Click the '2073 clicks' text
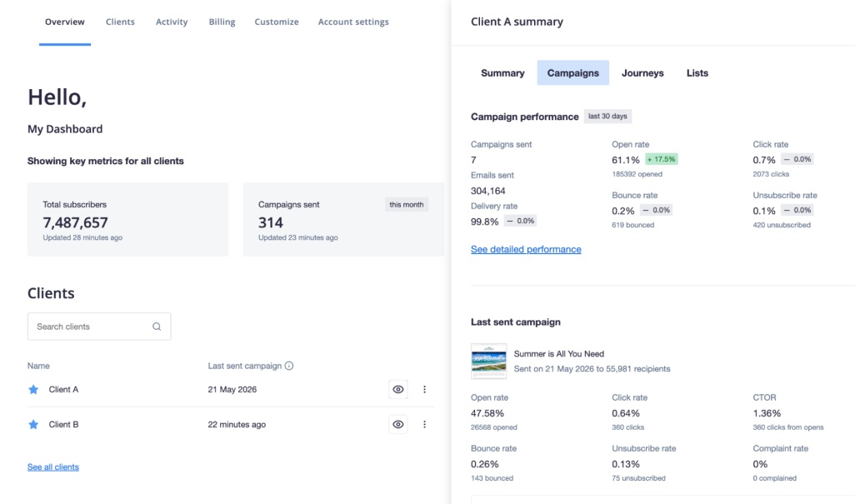The width and height of the screenshot is (855, 504). pos(771,174)
